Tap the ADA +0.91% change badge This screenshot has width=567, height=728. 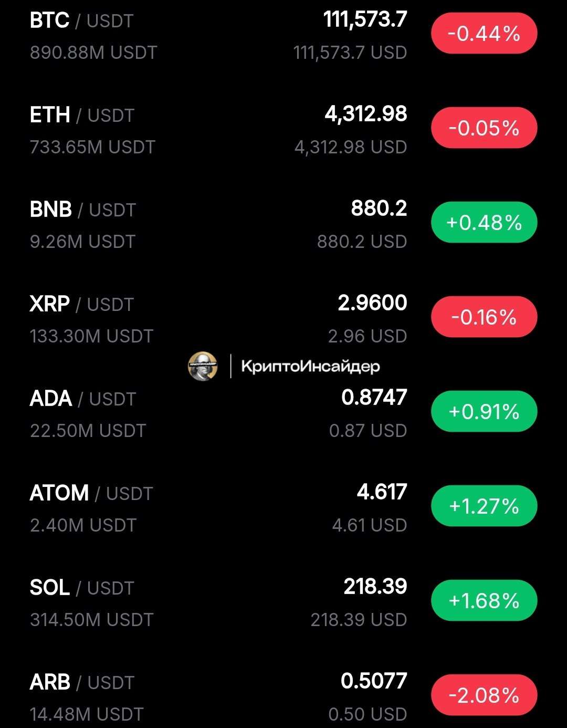point(484,411)
